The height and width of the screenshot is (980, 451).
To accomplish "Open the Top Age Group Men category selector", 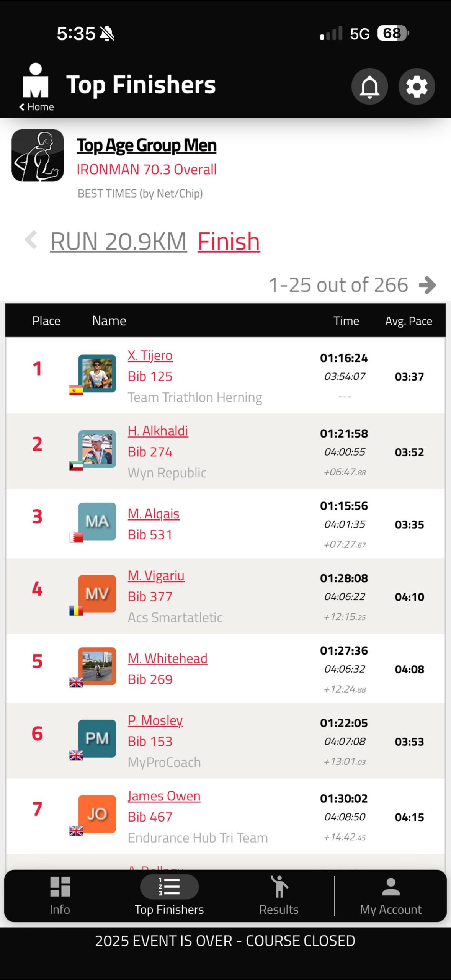I will 147,145.
